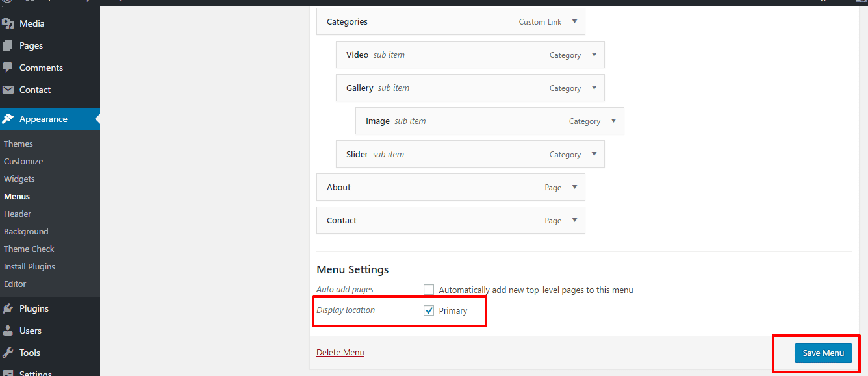Click the Appearance paintbrush icon
The width and height of the screenshot is (868, 376).
(8, 119)
